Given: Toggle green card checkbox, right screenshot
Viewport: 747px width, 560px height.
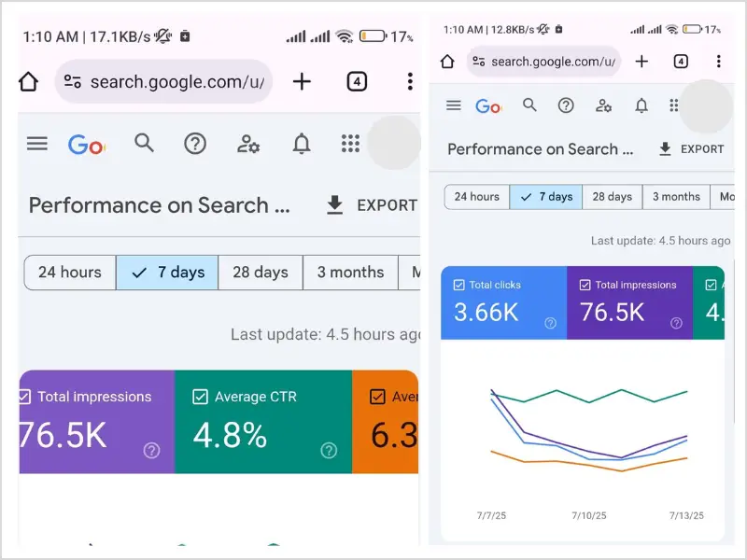Looking at the screenshot, I should click(x=711, y=285).
